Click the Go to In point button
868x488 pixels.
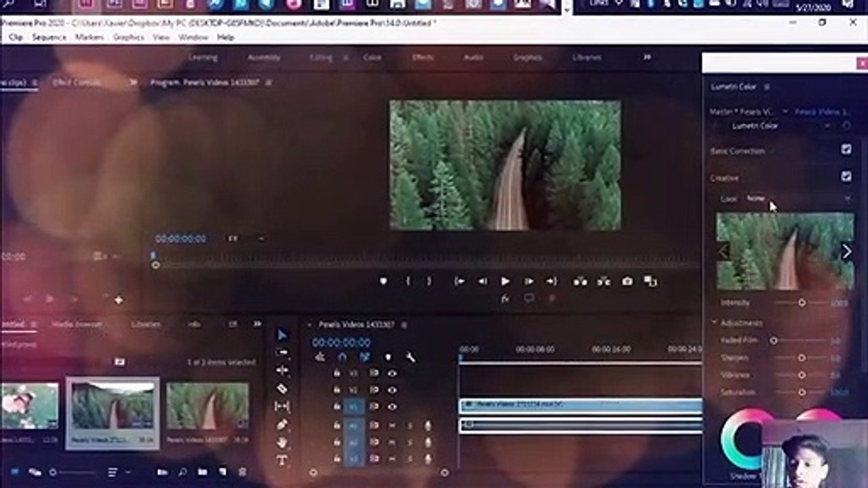click(460, 281)
